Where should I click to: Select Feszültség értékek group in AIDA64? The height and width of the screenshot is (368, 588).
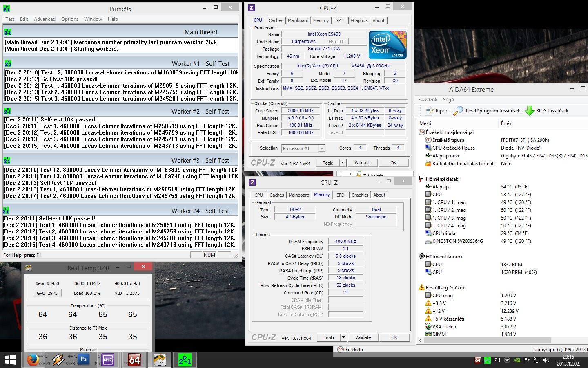445,288
